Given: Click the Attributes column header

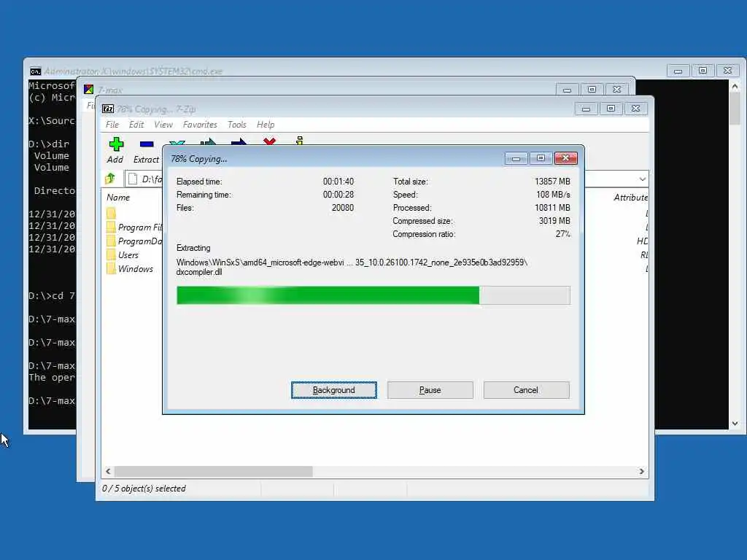Looking at the screenshot, I should tap(630, 197).
